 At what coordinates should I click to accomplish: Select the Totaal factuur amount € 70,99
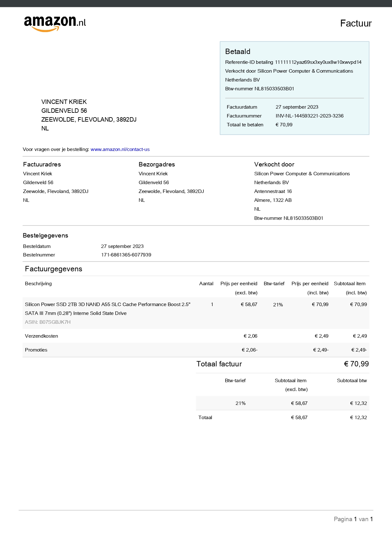point(356,364)
